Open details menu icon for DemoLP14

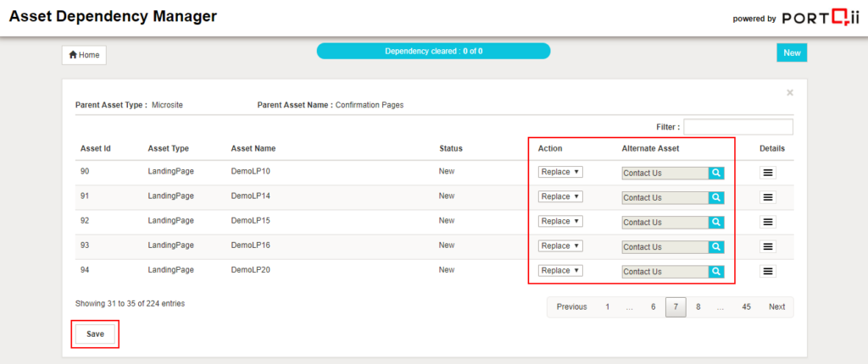(x=768, y=197)
